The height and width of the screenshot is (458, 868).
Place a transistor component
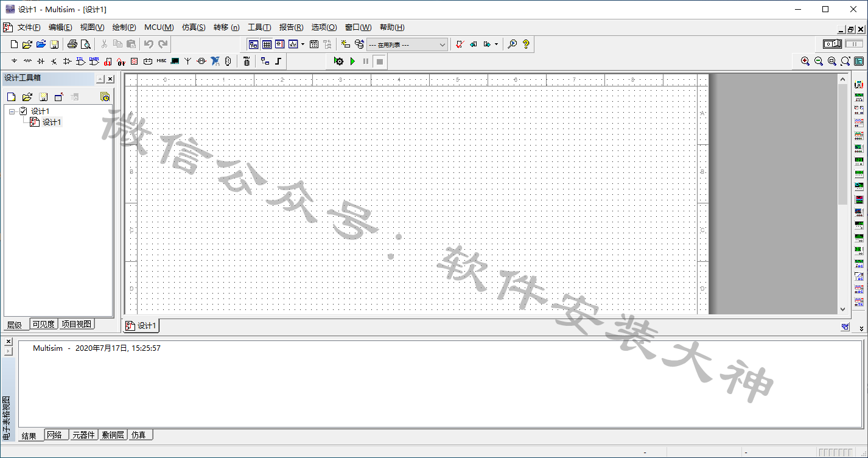click(x=54, y=61)
